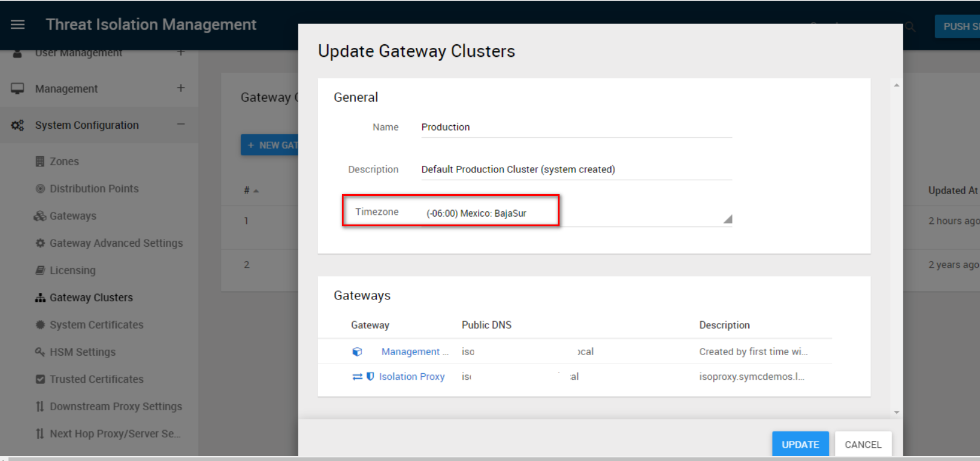This screenshot has height=461, width=980.
Task: Click the HSM Settings key icon
Action: (40, 352)
